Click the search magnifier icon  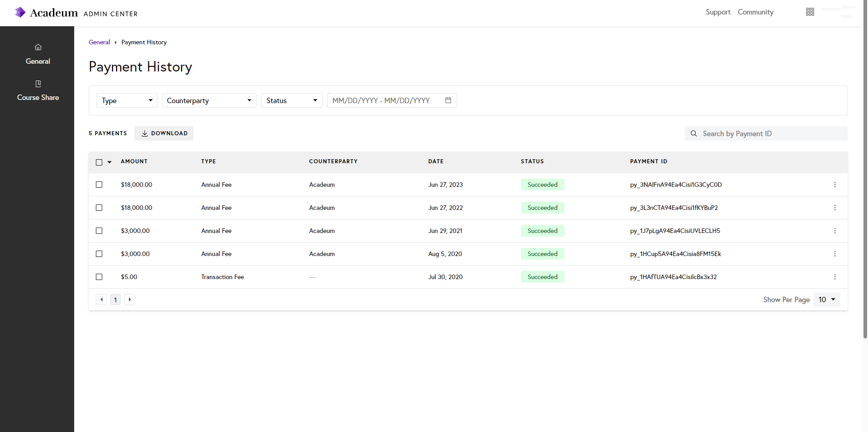pos(694,133)
